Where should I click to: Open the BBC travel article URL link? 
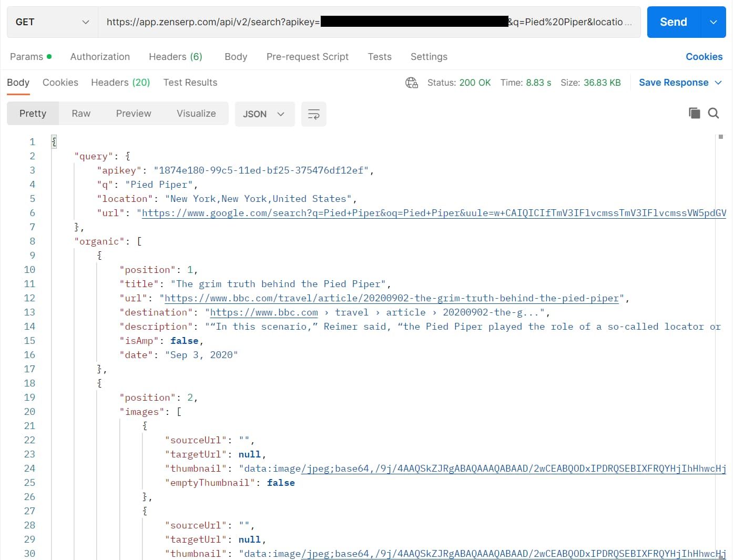pos(392,298)
